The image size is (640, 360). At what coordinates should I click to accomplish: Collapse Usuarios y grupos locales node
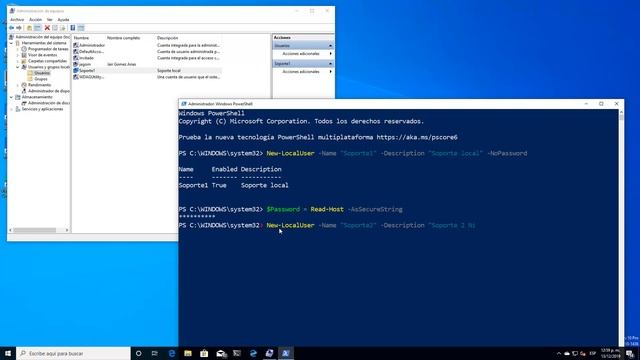point(18,67)
